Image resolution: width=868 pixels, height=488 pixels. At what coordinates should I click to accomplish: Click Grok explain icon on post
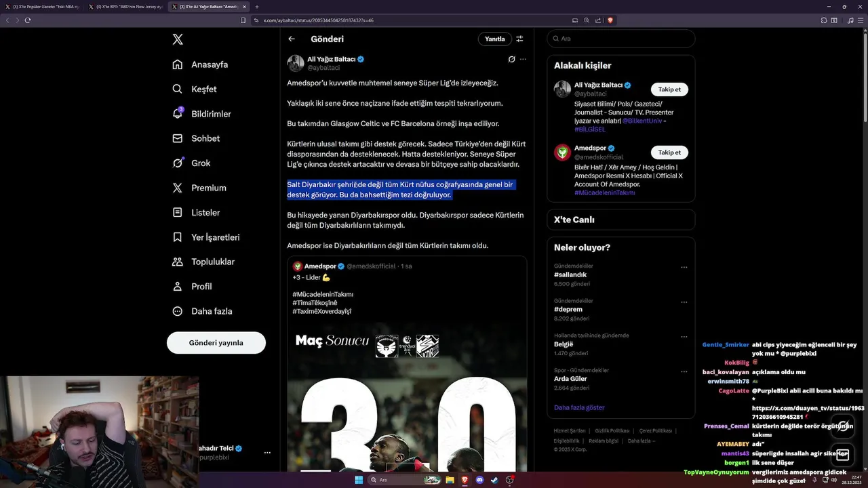tap(512, 60)
